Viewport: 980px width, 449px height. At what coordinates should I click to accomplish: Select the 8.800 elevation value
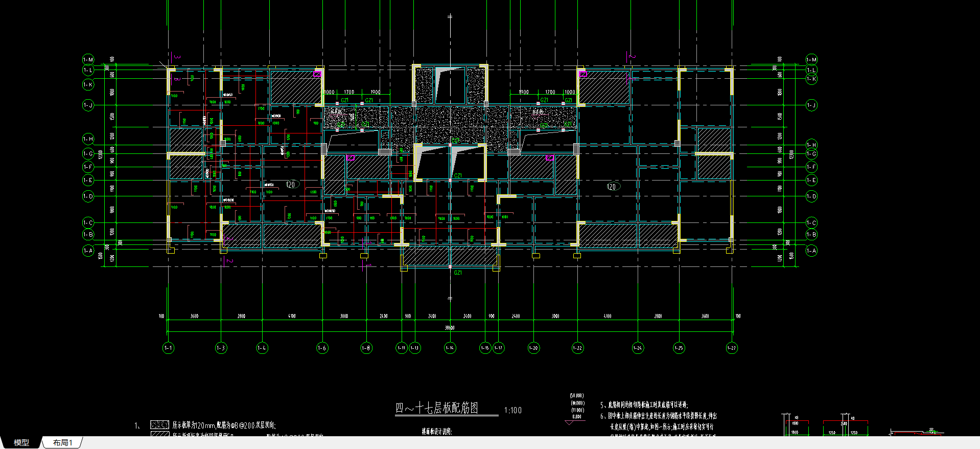click(577, 417)
